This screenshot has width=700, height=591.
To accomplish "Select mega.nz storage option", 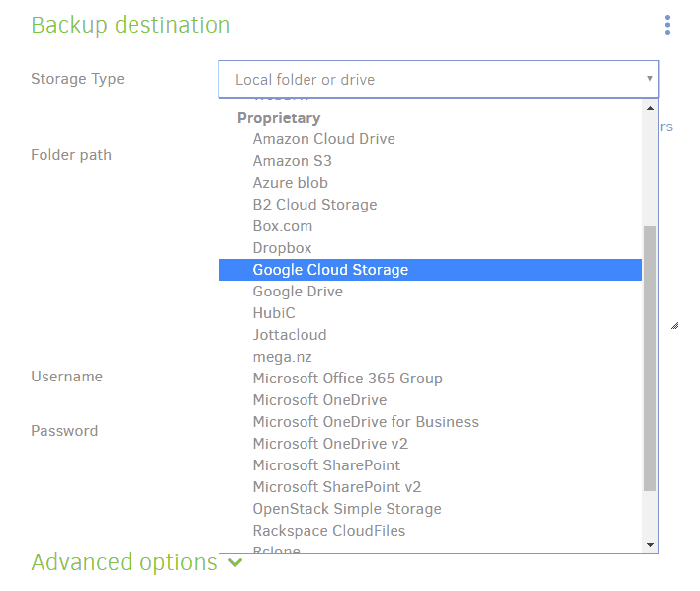I will 282,357.
